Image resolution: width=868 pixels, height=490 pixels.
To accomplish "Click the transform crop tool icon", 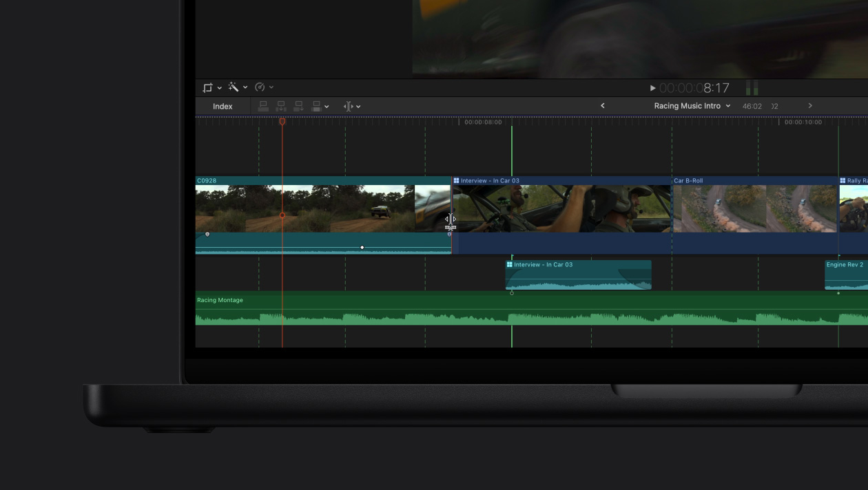I will [x=207, y=87].
